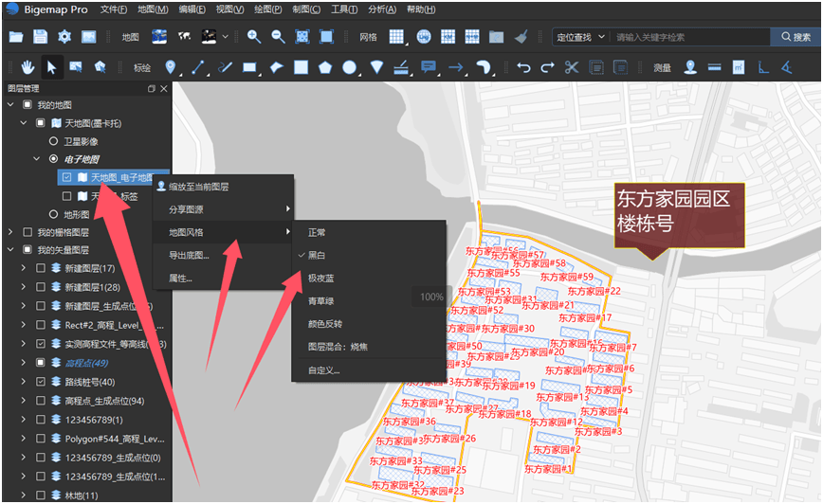
Task: Expand the 高程点(49) layer node
Action: (23, 363)
